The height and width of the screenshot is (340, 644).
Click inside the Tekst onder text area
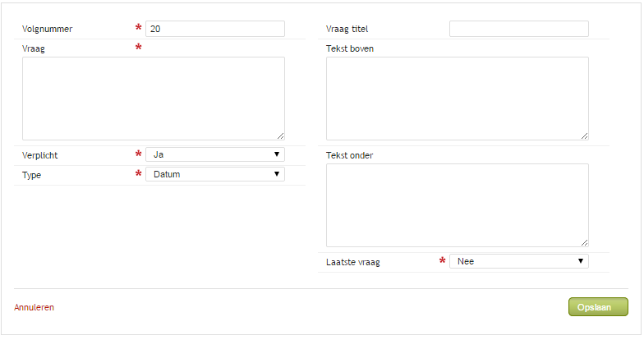click(457, 205)
